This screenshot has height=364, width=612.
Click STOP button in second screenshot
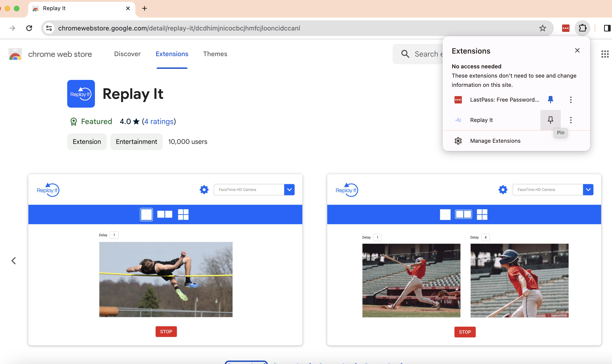coord(465,332)
